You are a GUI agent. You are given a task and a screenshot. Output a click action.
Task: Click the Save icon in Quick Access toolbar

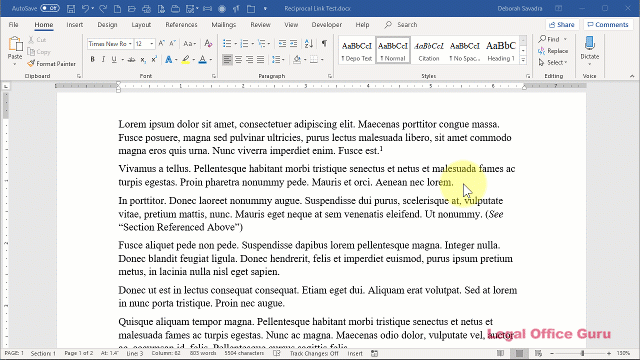click(x=71, y=9)
